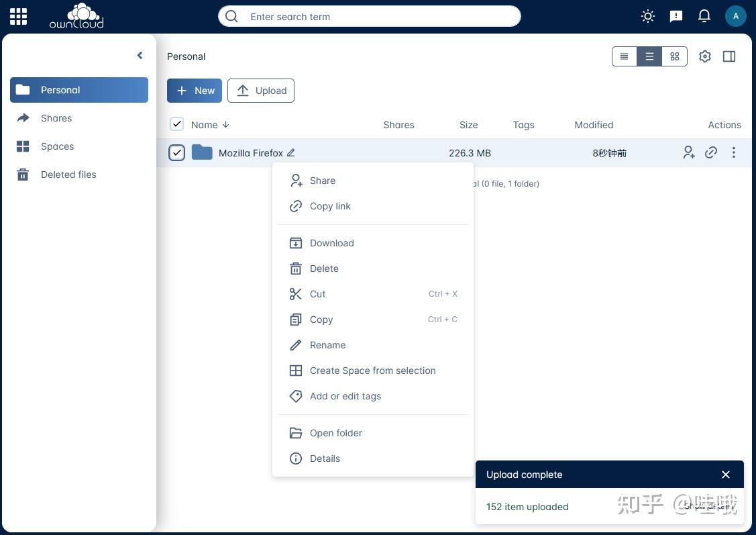The width and height of the screenshot is (756, 535).
Task: Toggle the light/dark theme sun icon
Action: pyautogui.click(x=647, y=15)
